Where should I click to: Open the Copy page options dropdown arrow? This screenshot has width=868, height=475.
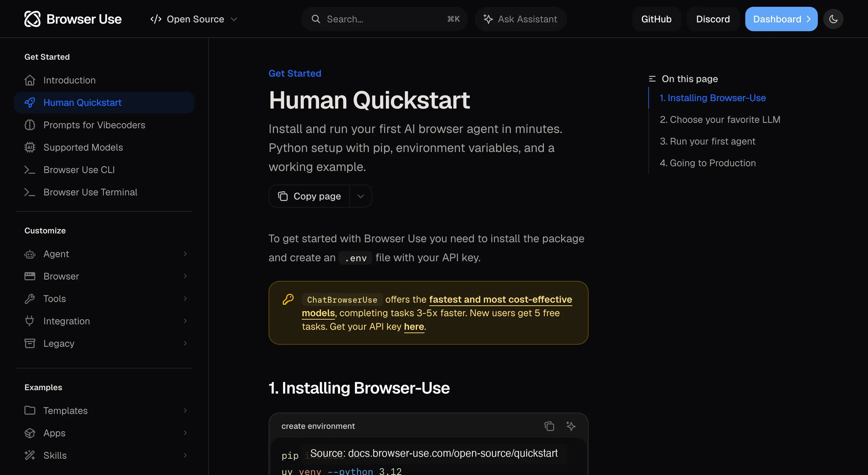pos(361,196)
